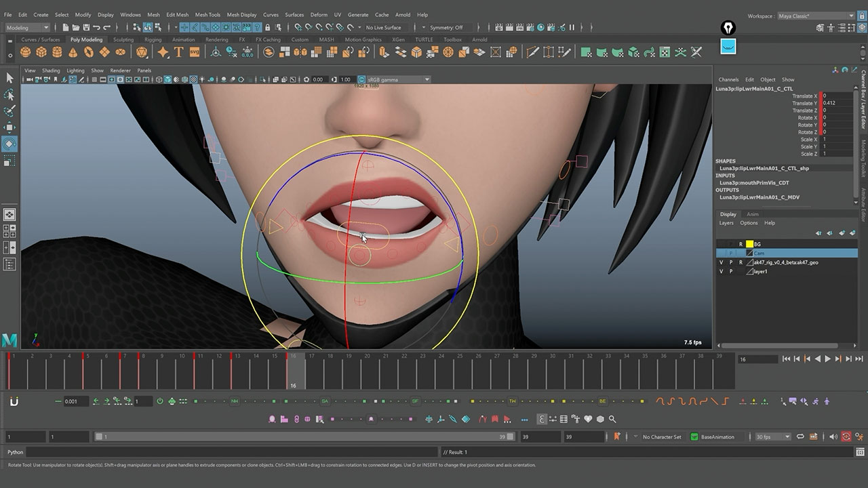Screen dimensions: 868x488
Task: Expand the sRGB gamma view transform dropdown
Action: tap(427, 80)
